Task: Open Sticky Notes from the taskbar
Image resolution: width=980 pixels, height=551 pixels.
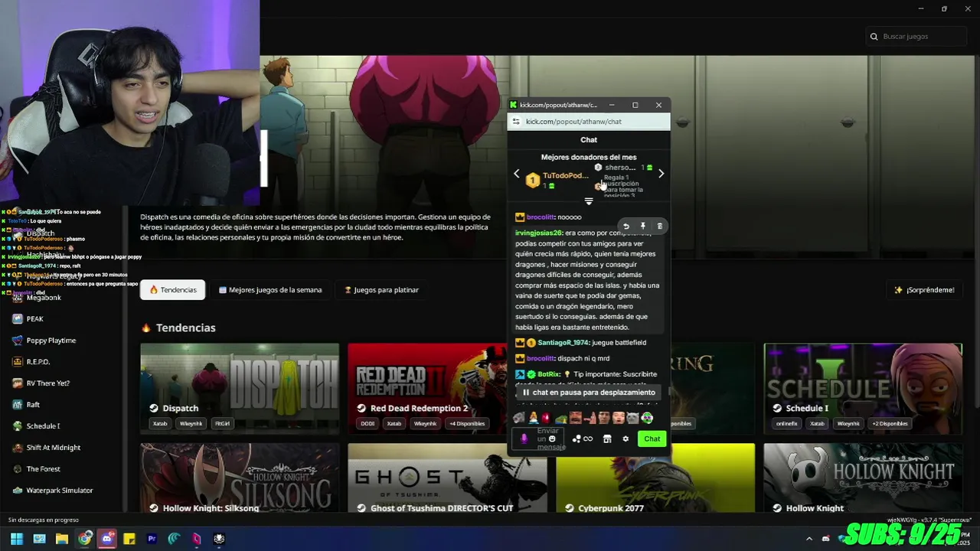Action: point(129,539)
